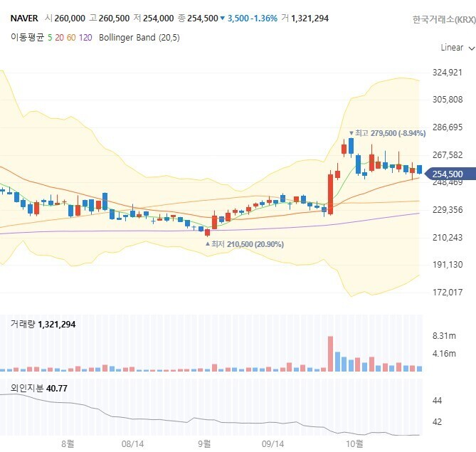Click the 9월 date axis label

pyautogui.click(x=204, y=443)
